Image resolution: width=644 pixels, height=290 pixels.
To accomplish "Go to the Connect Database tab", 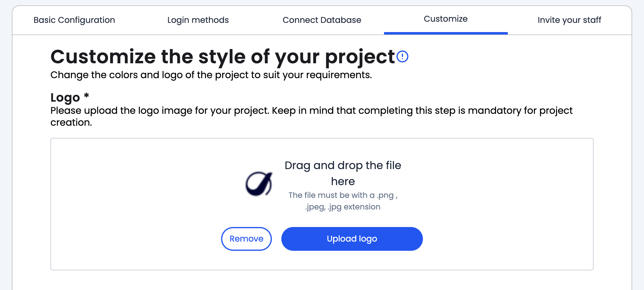I will coord(322,20).
